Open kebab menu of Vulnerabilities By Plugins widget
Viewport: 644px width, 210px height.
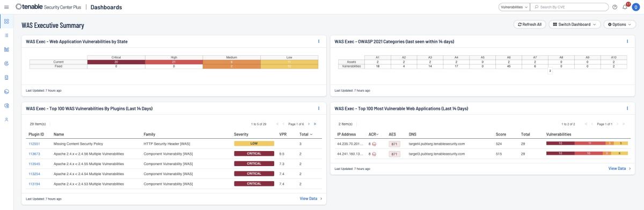coord(319,109)
